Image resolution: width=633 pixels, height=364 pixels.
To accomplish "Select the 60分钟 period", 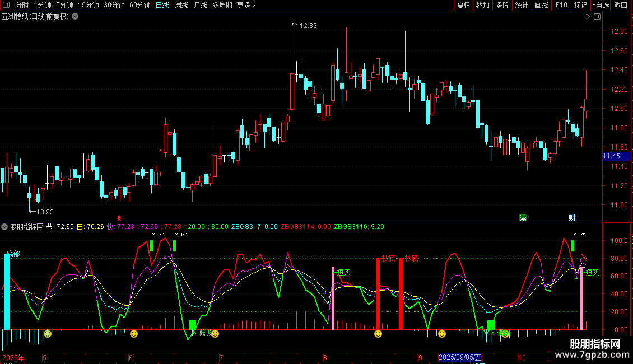I will coord(140,5).
